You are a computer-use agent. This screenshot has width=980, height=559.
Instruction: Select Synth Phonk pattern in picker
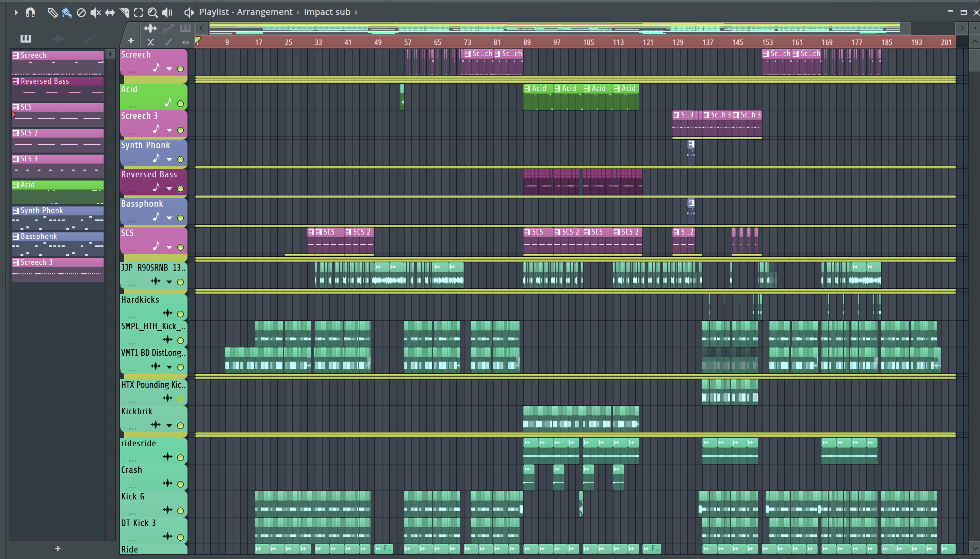pyautogui.click(x=58, y=218)
